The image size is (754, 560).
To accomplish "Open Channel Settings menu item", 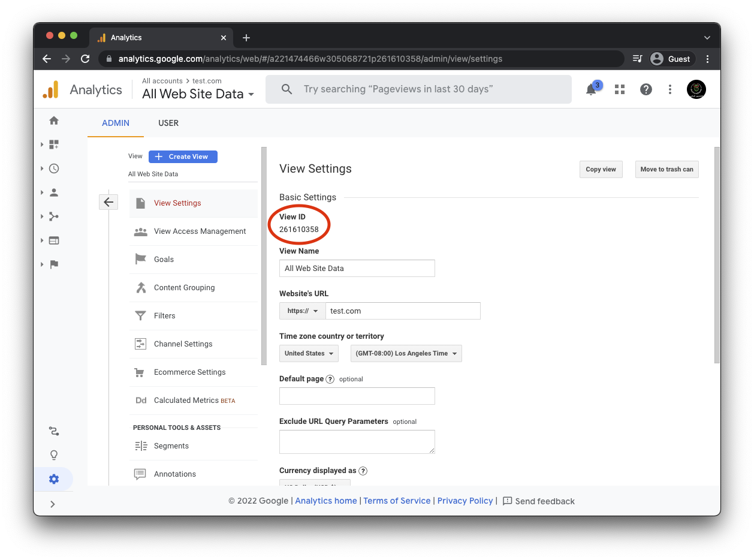I will tap(194, 344).
